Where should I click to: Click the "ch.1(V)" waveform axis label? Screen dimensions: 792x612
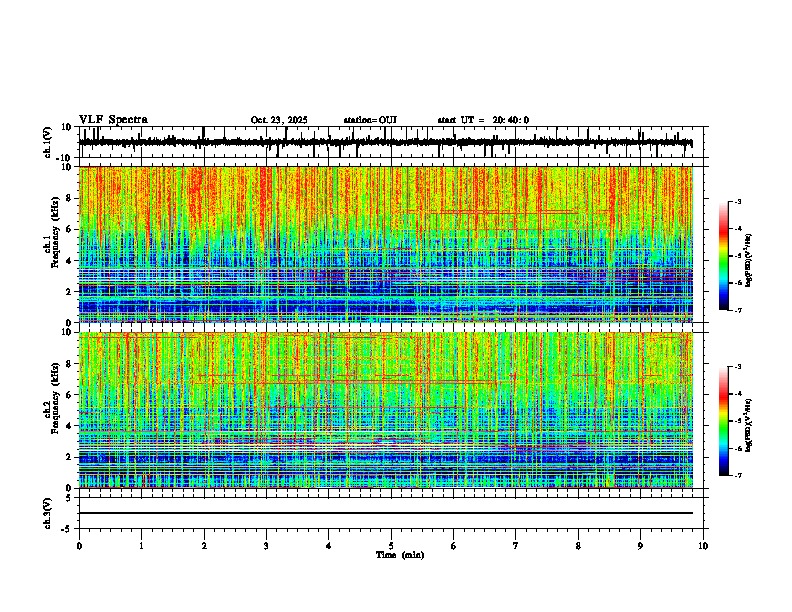coord(48,142)
